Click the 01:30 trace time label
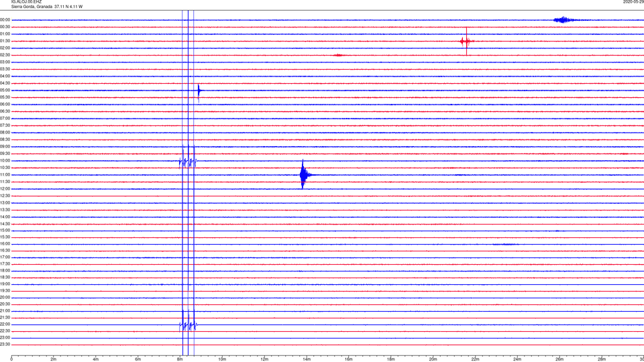Viewport: 644px width, 362px height. point(5,41)
